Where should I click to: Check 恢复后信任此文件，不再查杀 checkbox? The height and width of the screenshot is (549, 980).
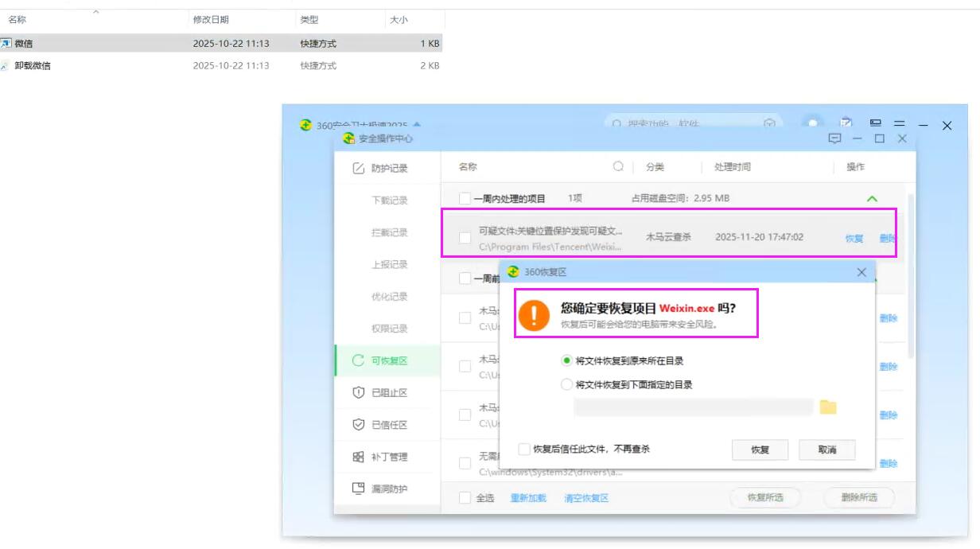[x=524, y=450]
